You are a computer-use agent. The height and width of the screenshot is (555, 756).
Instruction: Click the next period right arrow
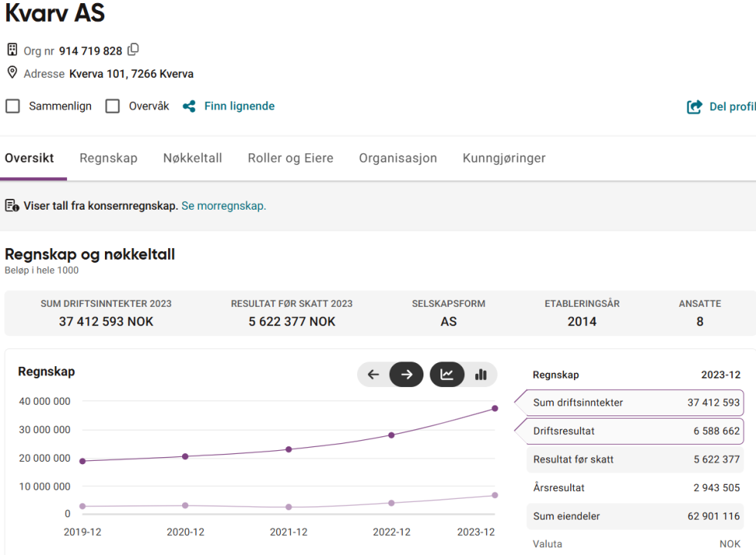[407, 375]
